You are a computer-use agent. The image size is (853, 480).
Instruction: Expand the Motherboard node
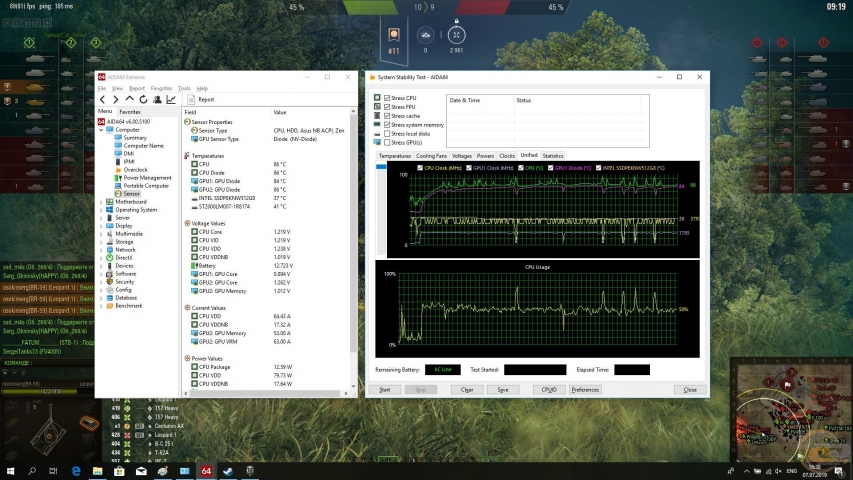[x=101, y=202]
